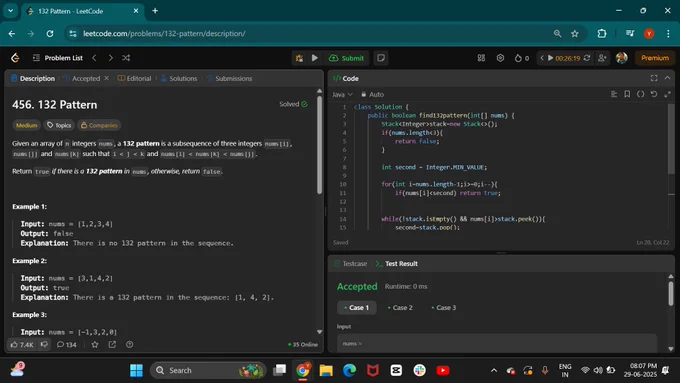Open the Problem List panel
The image size is (680, 383).
click(58, 58)
